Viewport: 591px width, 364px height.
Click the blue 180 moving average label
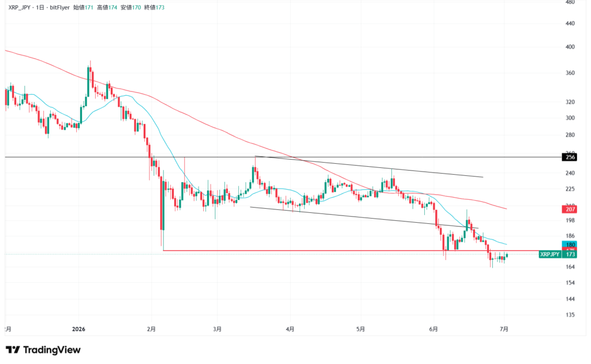569,244
